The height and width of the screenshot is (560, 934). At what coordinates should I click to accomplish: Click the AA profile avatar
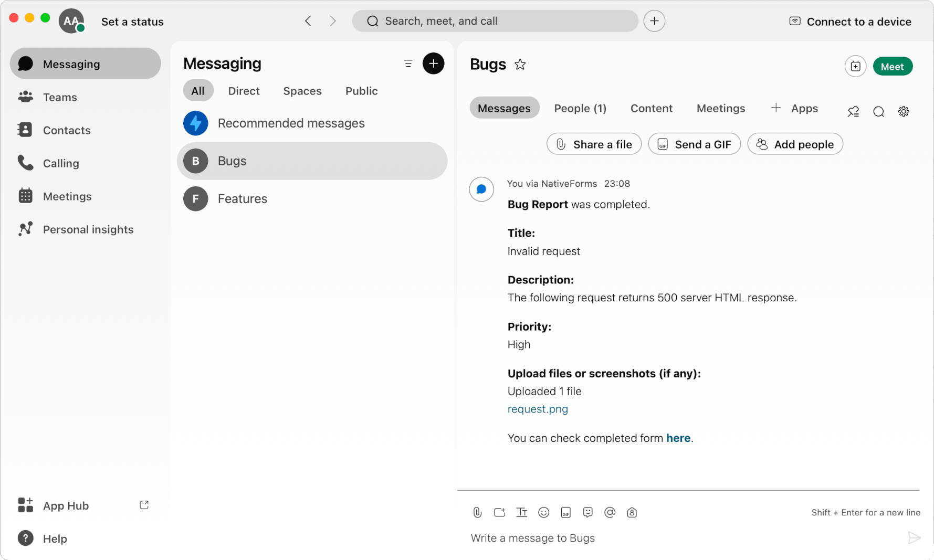(71, 22)
